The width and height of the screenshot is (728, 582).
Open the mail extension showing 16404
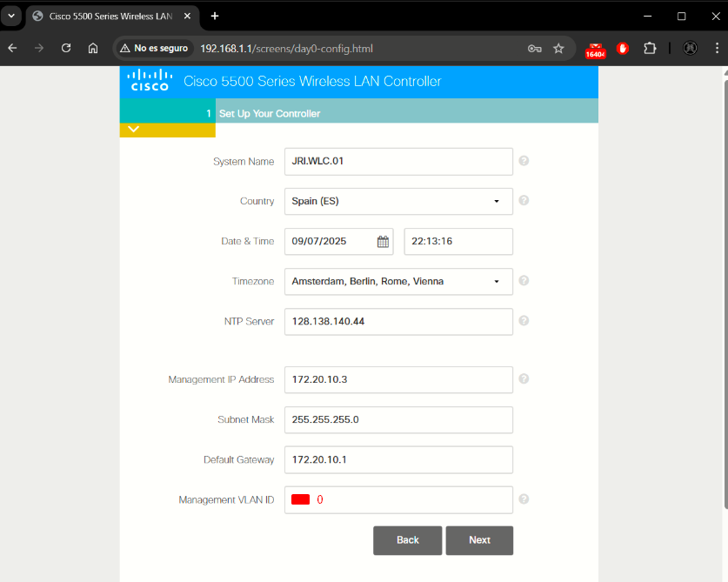pyautogui.click(x=595, y=50)
